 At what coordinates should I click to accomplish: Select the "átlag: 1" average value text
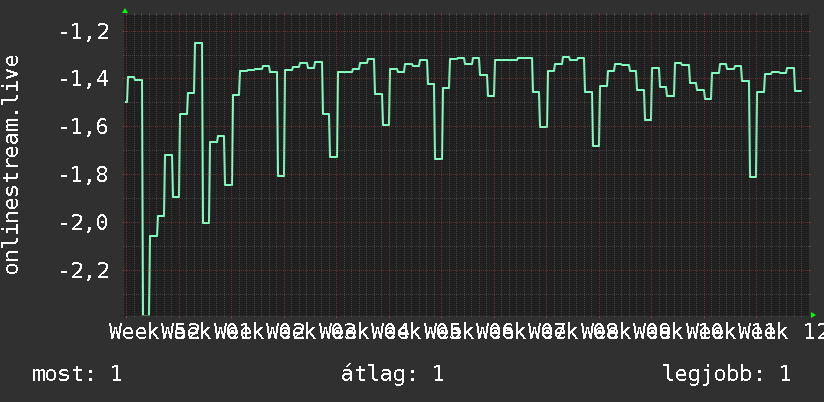click(x=392, y=374)
